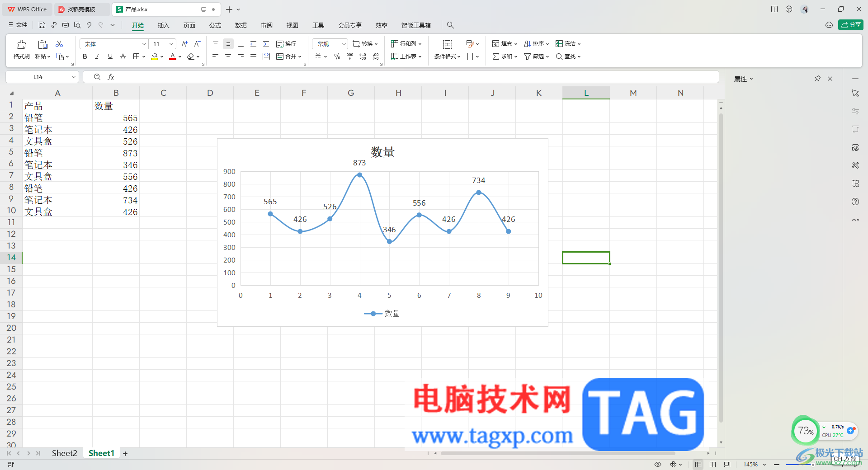Click the Save icon in quick access bar
Screen dimensions: 868x470
42,25
